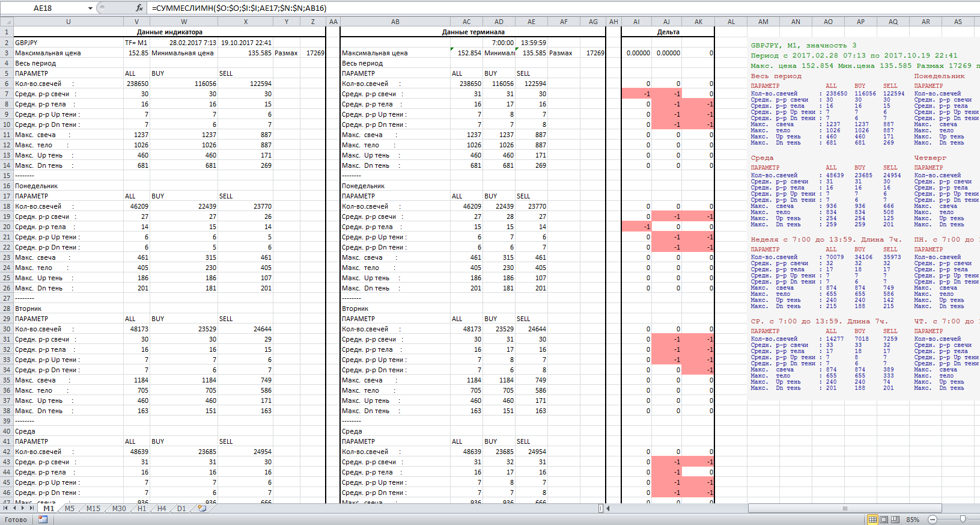Click the zoom slider handle
Image resolution: width=980 pixels, height=525 pixels.
(x=963, y=520)
